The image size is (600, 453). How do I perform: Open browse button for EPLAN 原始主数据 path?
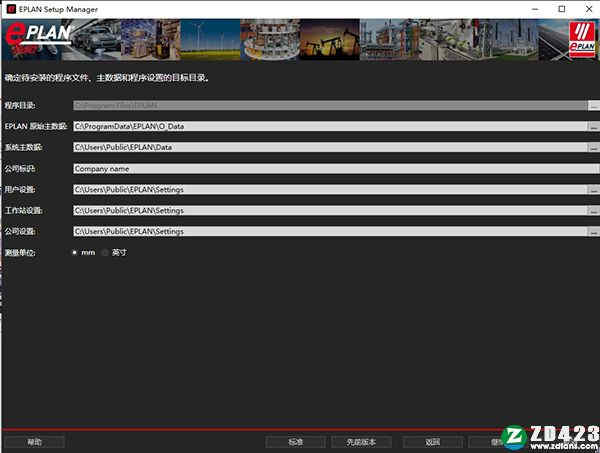594,126
